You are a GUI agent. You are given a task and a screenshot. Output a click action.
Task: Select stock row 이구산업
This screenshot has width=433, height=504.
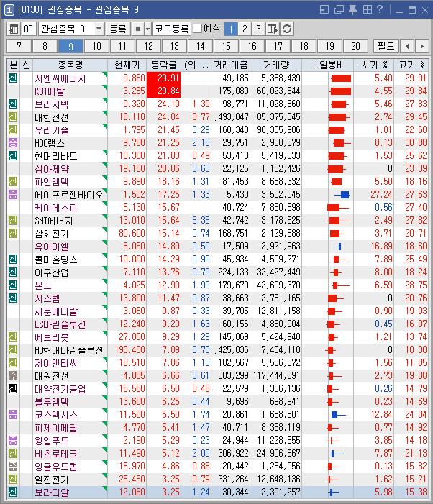[218, 272]
